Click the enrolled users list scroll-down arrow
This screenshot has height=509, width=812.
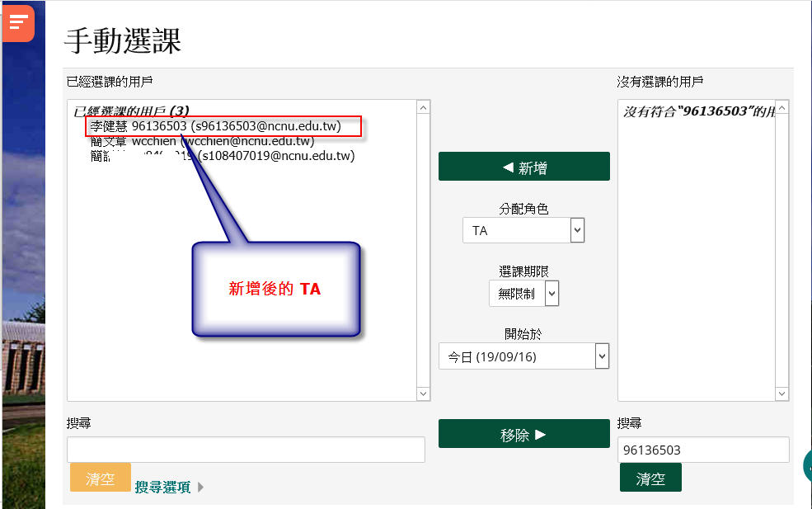pyautogui.click(x=424, y=394)
